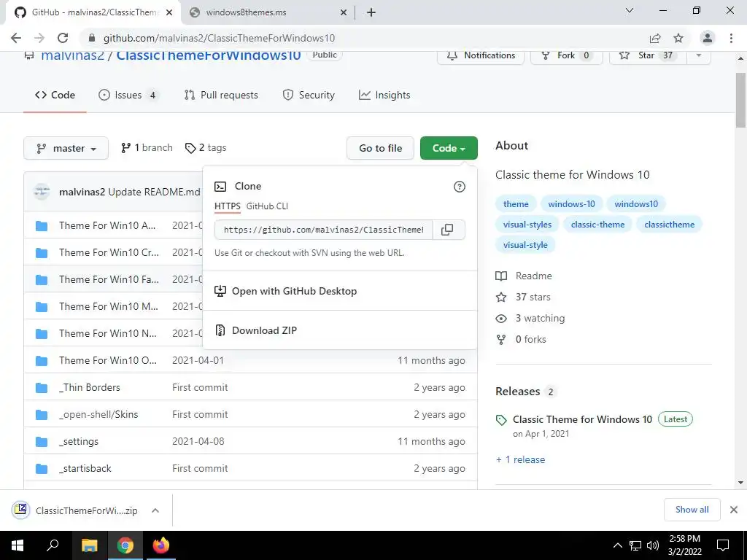Click the windows-10 topic tag

point(571,204)
